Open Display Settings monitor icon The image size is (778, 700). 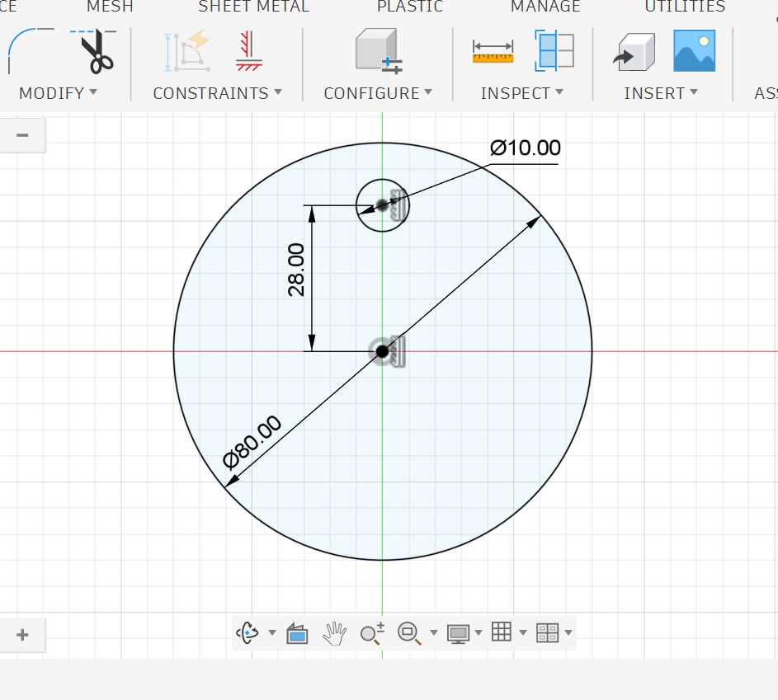[x=458, y=633]
